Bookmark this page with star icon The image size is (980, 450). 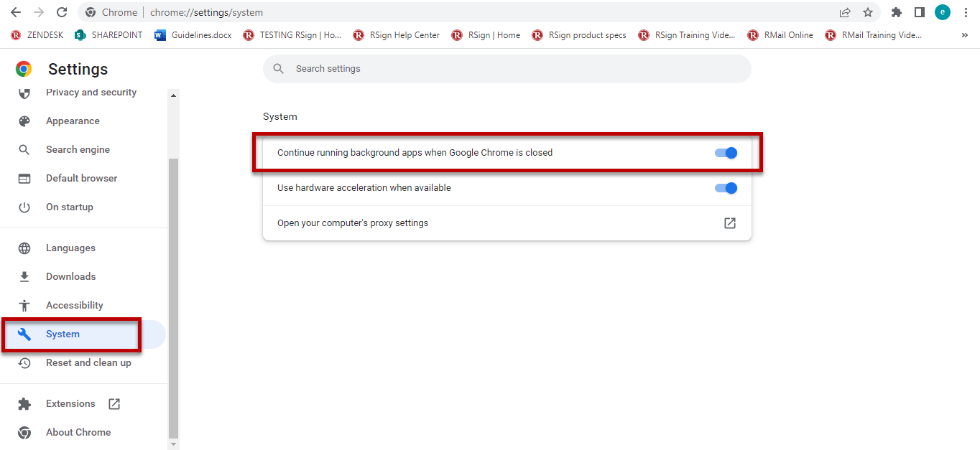(867, 12)
